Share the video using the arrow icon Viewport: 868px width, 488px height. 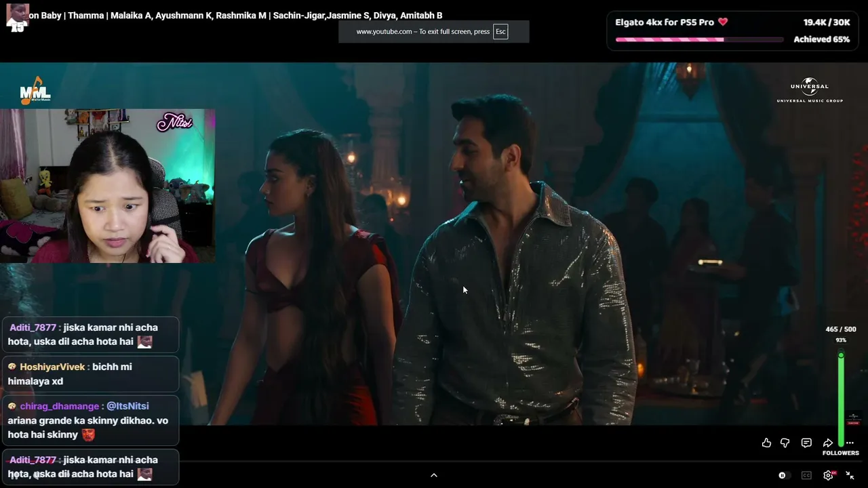point(828,443)
